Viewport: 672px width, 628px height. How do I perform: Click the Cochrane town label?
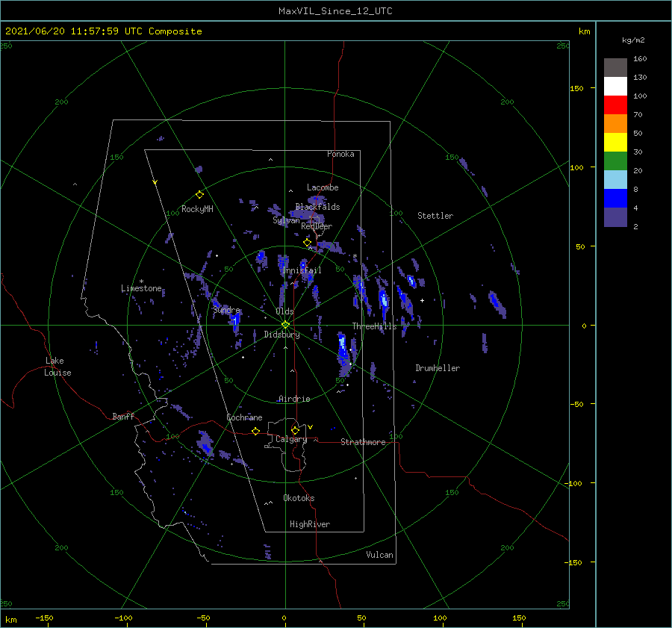(x=244, y=417)
